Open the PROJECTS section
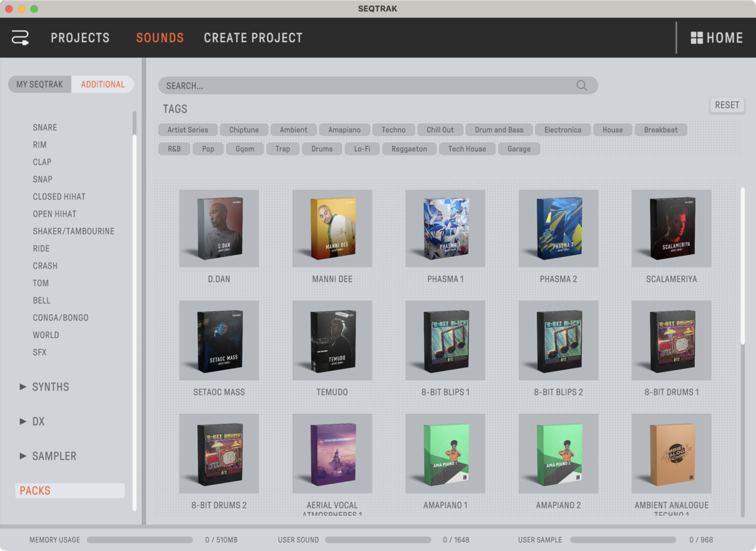Image resolution: width=756 pixels, height=551 pixels. pyautogui.click(x=80, y=38)
